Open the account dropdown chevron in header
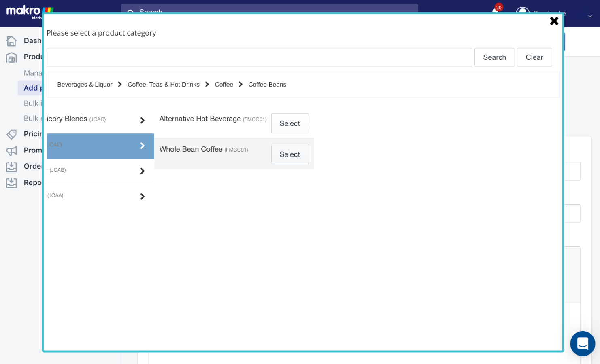This screenshot has width=600, height=364. coord(590,16)
